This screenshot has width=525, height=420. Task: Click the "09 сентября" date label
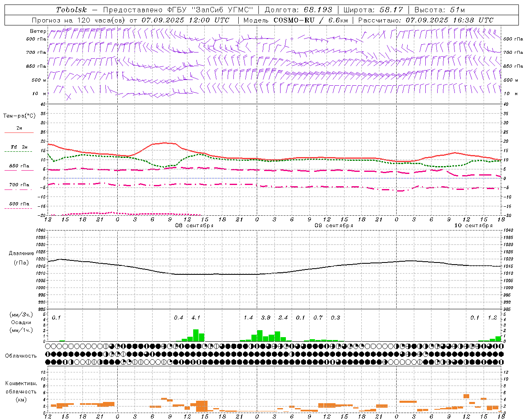click(x=334, y=225)
